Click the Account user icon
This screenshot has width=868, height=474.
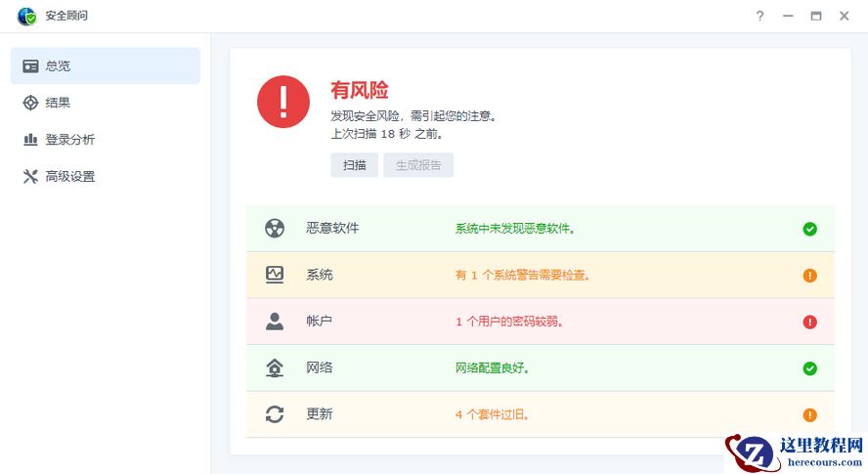click(275, 321)
